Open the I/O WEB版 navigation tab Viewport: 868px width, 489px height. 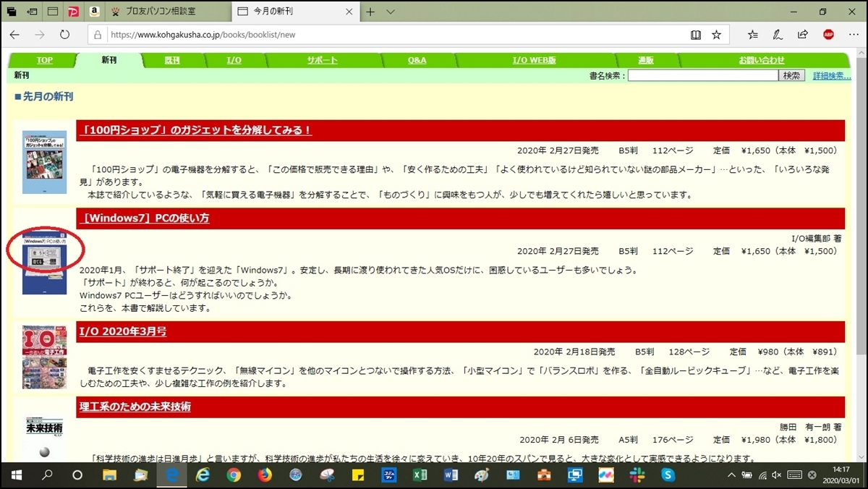pyautogui.click(x=535, y=61)
